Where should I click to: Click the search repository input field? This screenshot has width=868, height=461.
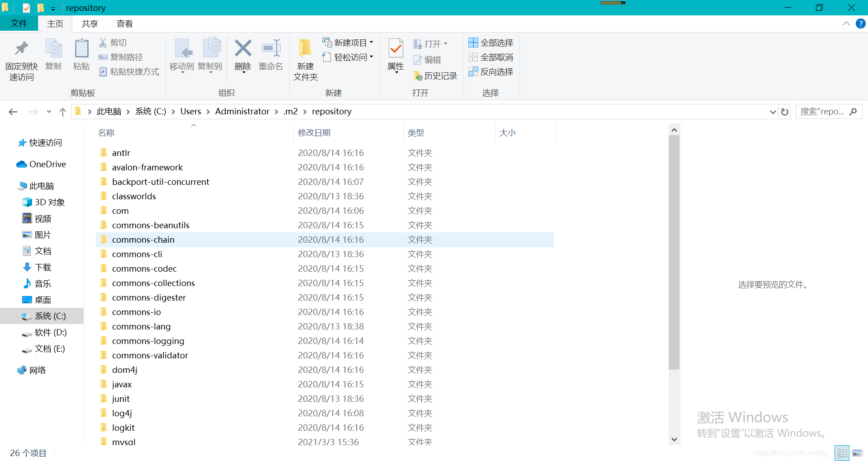pyautogui.click(x=822, y=112)
